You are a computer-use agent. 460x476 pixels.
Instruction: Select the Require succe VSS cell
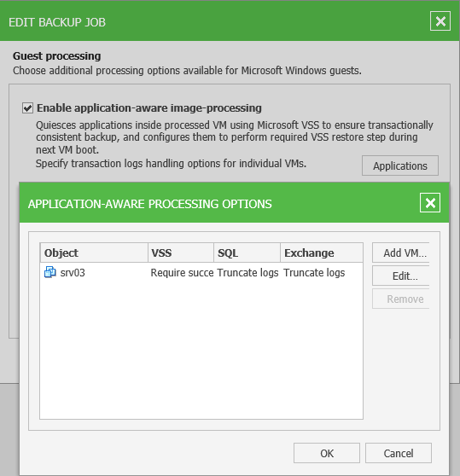pos(182,273)
